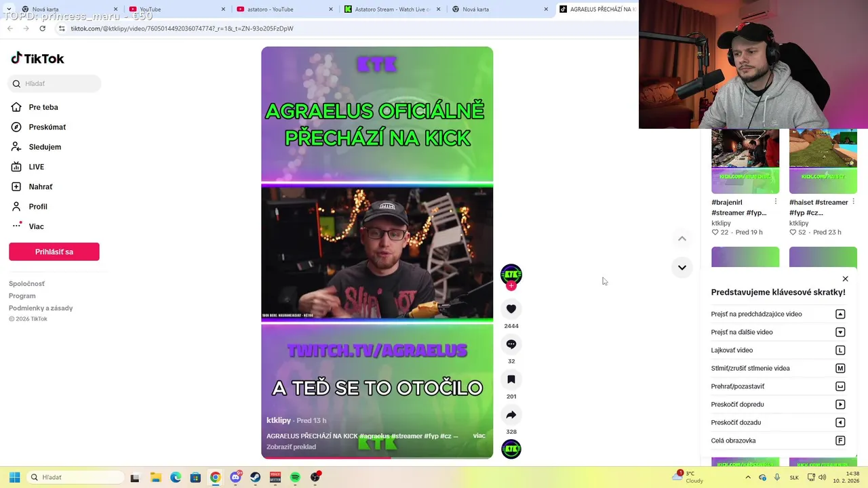Open Steam from the taskbar
The height and width of the screenshot is (488, 868).
pyautogui.click(x=255, y=477)
